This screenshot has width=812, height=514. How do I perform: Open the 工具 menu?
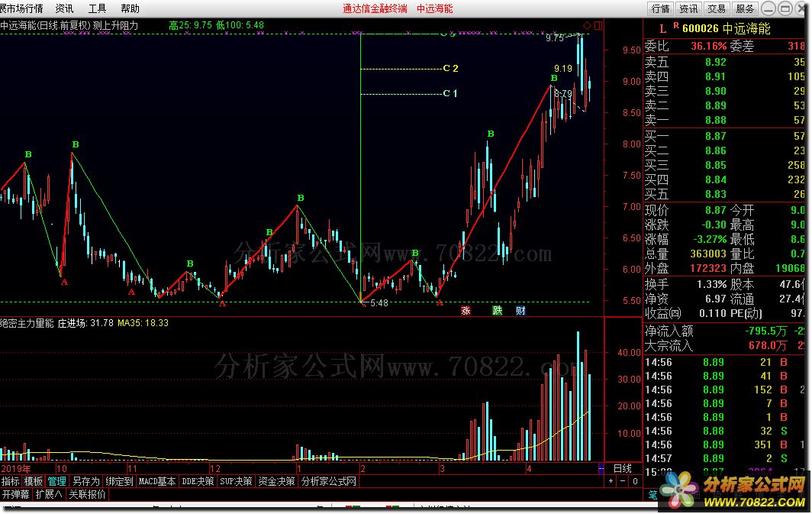97,9
